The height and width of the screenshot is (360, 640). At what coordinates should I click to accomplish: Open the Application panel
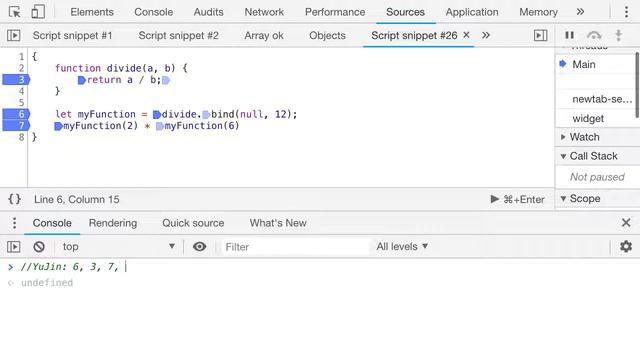(472, 12)
